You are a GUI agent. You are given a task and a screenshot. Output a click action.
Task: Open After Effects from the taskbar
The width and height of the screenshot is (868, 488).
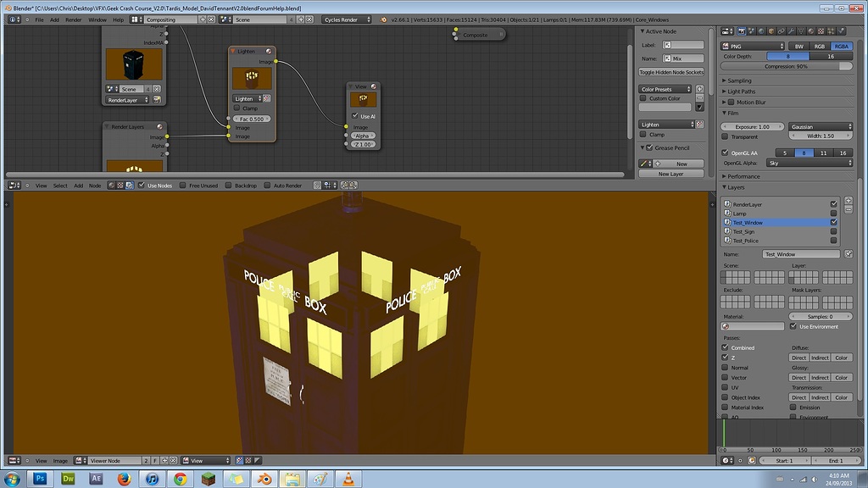click(x=96, y=479)
